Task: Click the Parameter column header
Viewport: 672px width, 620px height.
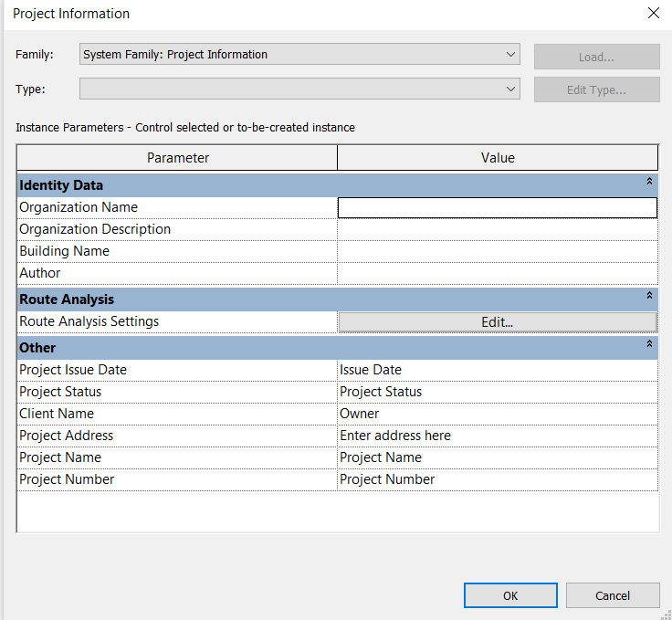Action: (x=177, y=158)
